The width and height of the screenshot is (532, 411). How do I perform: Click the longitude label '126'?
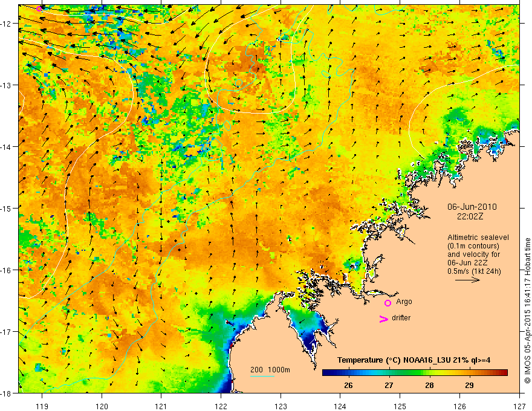[x=459, y=406]
